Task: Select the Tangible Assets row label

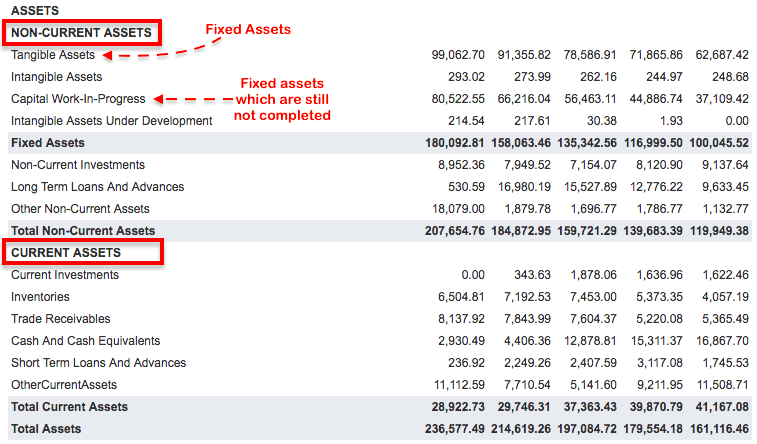Action: pos(53,55)
